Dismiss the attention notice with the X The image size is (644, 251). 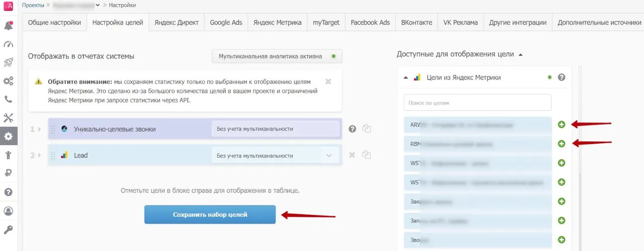(x=328, y=81)
